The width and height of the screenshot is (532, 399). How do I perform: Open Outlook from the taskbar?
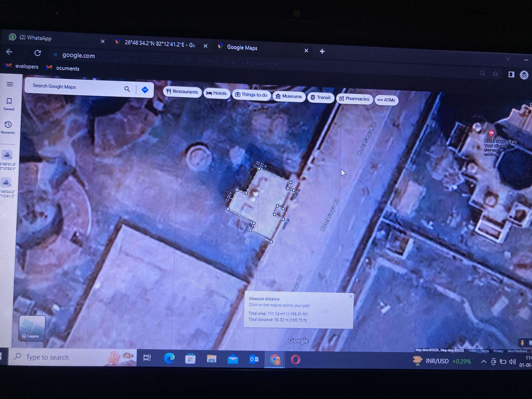(254, 360)
